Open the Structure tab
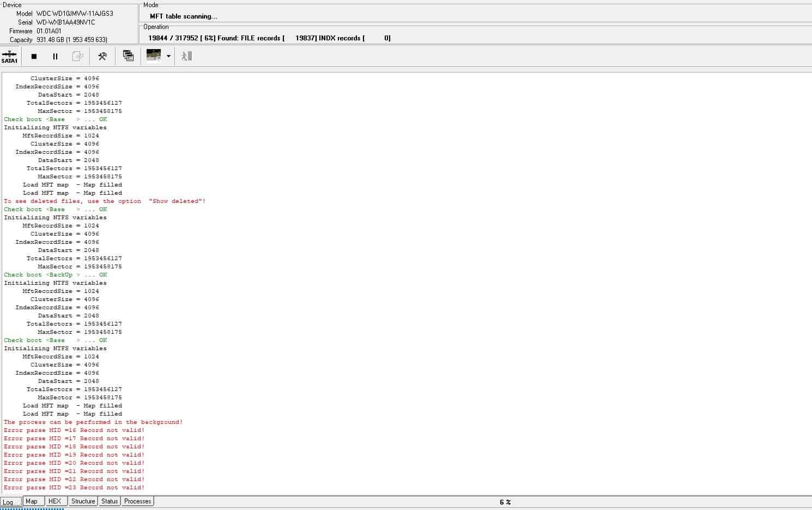This screenshot has width=812, height=510. [83, 501]
